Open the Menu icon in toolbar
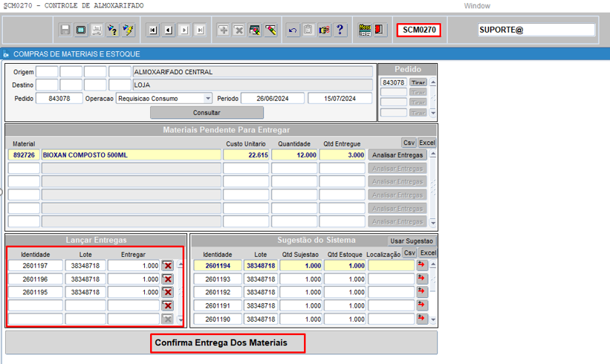This screenshot has height=364, width=610. point(364,30)
